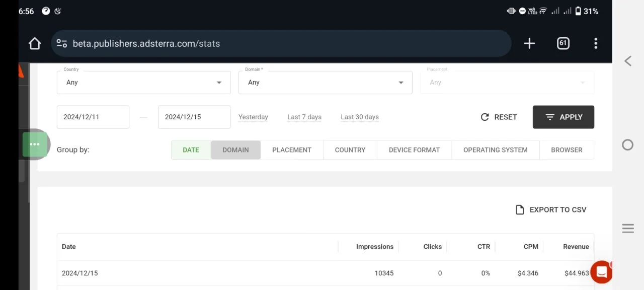Group stats by DATE

(x=191, y=150)
